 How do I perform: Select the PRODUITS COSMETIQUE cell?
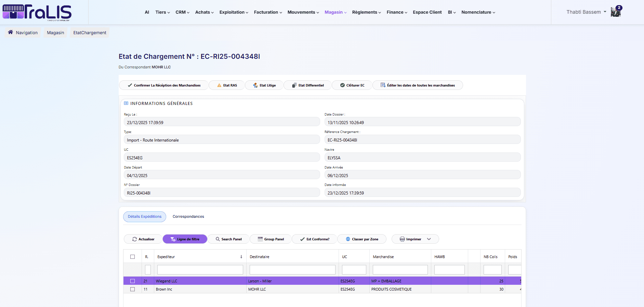coord(400,289)
